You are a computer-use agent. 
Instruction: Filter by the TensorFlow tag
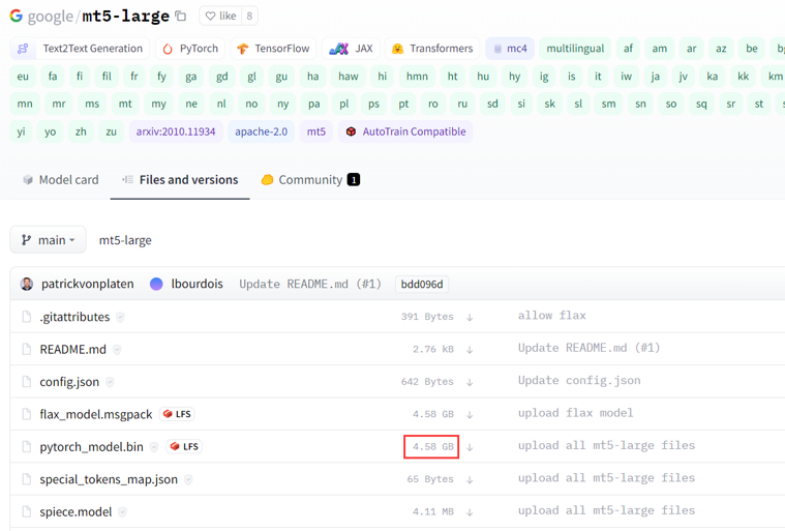click(x=273, y=49)
